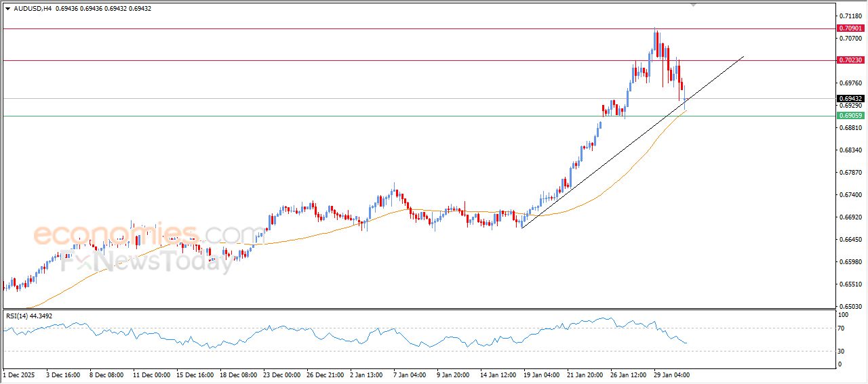868x384 pixels.
Task: Select the red 0.70901 price tag
Action: (850, 28)
